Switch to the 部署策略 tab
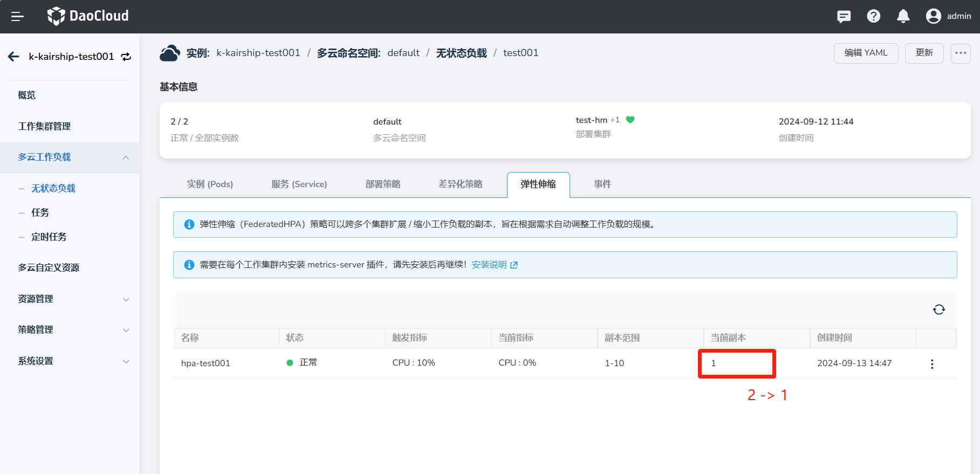The width and height of the screenshot is (980, 474). [x=382, y=184]
